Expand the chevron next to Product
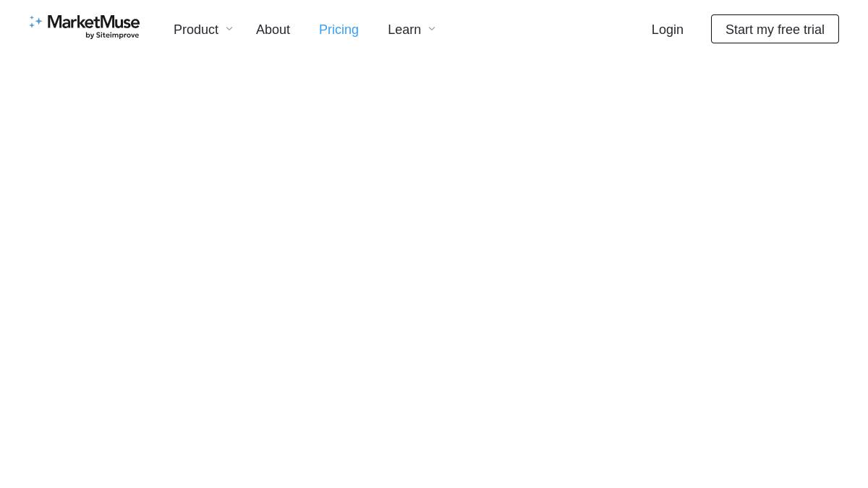This screenshot has height=488, width=868. click(x=229, y=29)
